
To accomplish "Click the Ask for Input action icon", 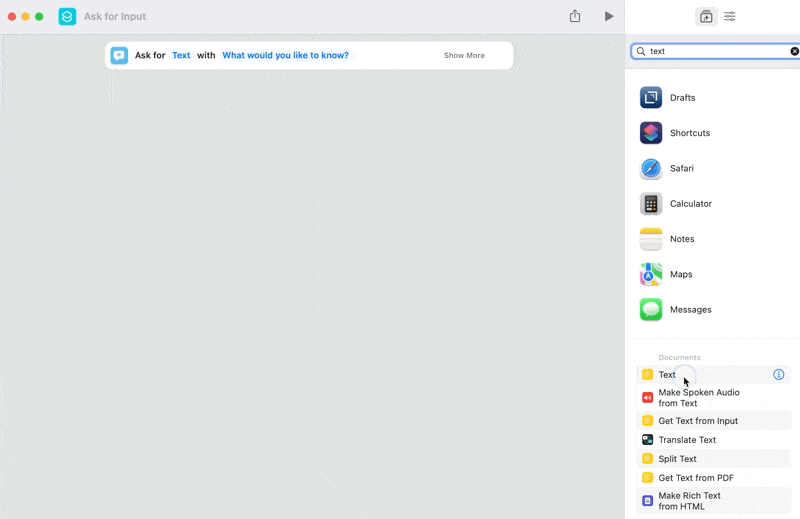I will 119,55.
